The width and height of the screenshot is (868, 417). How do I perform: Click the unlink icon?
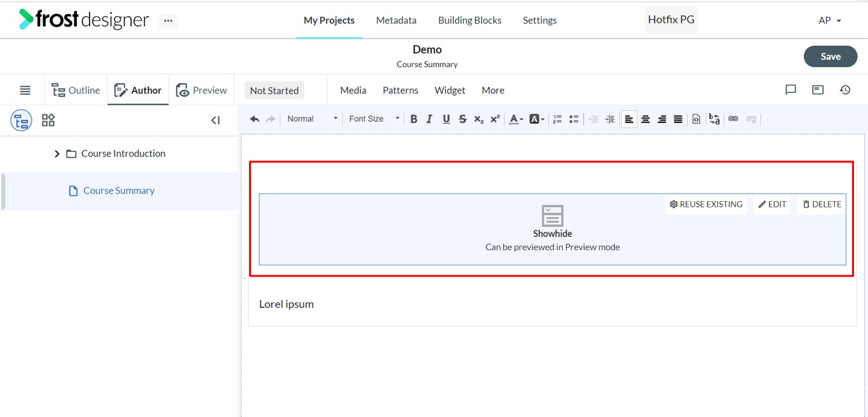click(752, 119)
